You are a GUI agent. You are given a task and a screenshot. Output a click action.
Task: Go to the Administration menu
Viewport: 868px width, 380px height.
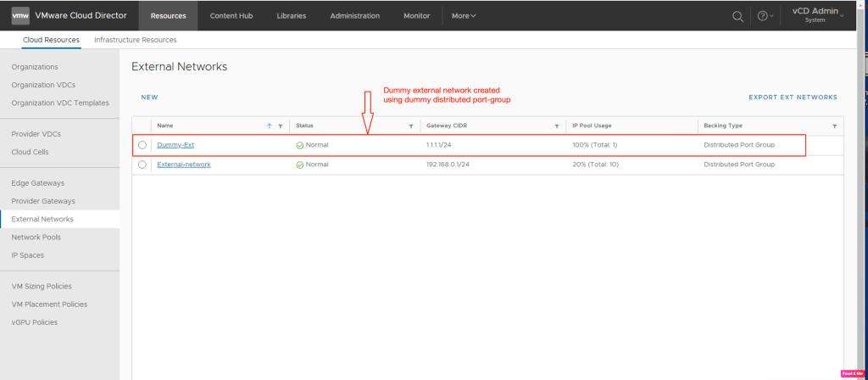tap(354, 15)
